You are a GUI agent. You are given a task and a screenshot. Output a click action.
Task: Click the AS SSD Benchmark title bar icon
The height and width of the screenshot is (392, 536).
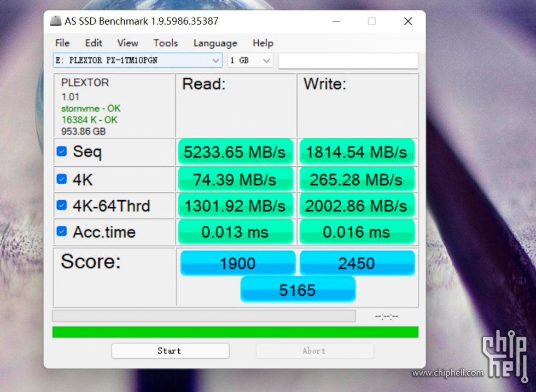tap(56, 21)
